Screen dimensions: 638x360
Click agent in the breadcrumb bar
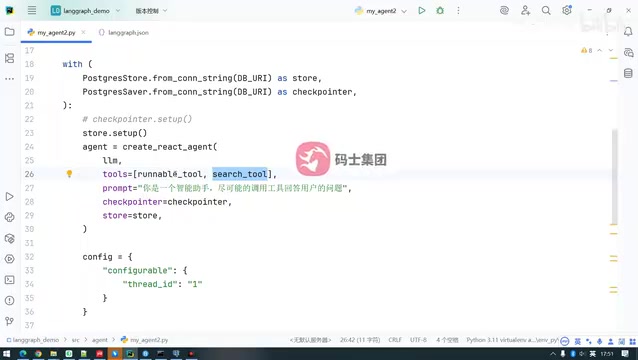click(x=100, y=340)
